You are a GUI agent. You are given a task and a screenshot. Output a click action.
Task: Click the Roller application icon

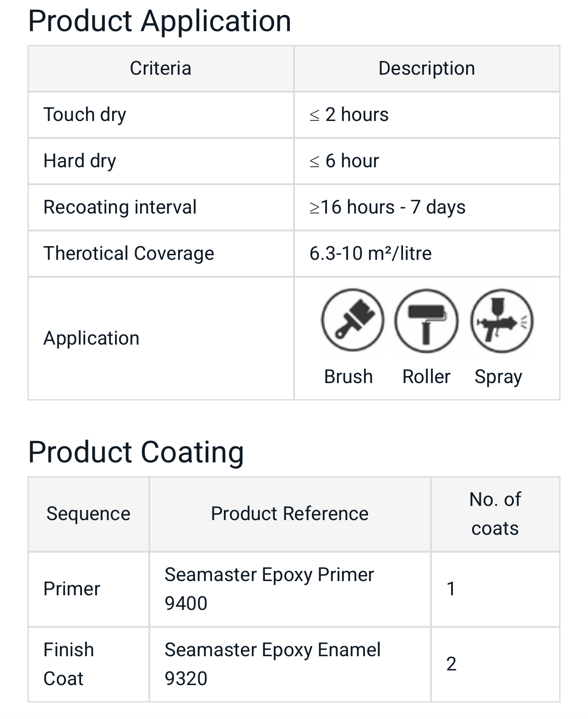point(426,320)
